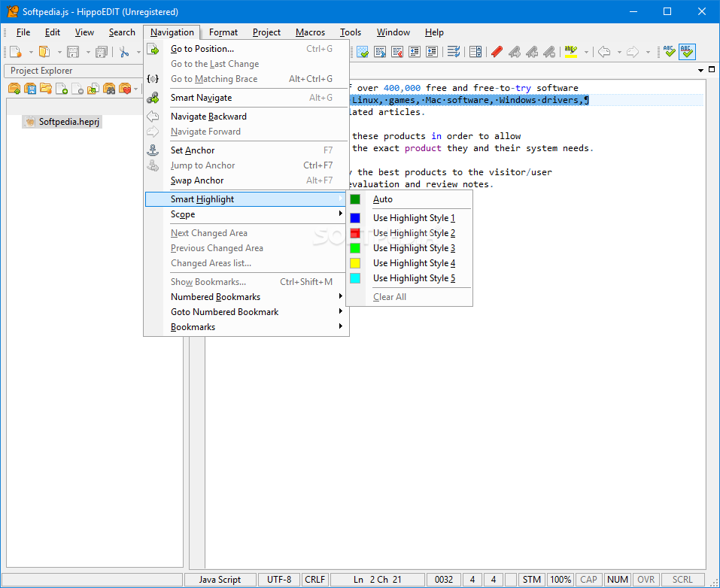
Task: Open the Format menu
Action: pos(223,32)
